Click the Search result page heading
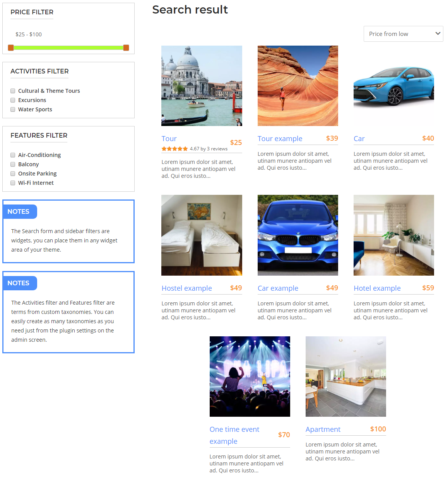448x484 pixels. [190, 9]
